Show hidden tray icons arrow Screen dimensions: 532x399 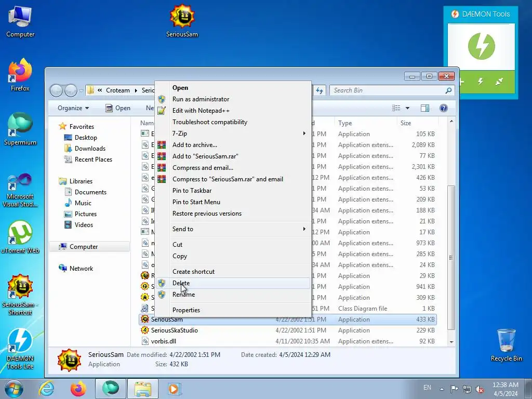point(442,389)
